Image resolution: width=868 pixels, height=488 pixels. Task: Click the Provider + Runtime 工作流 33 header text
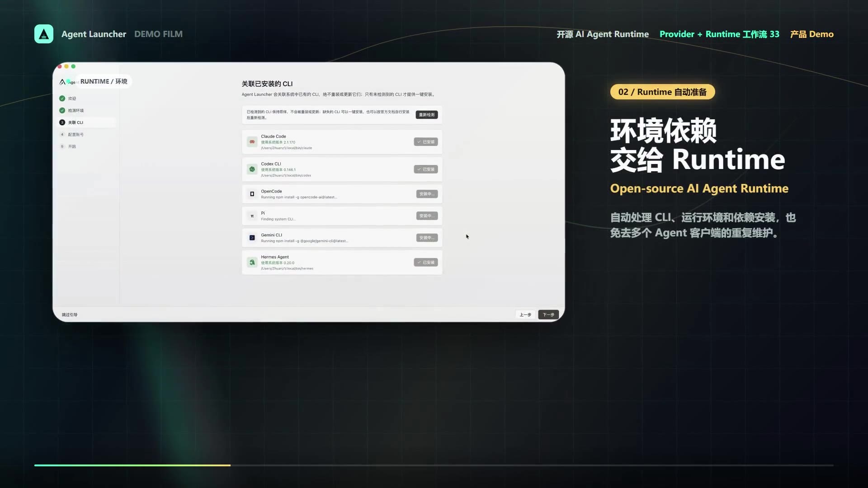click(719, 34)
